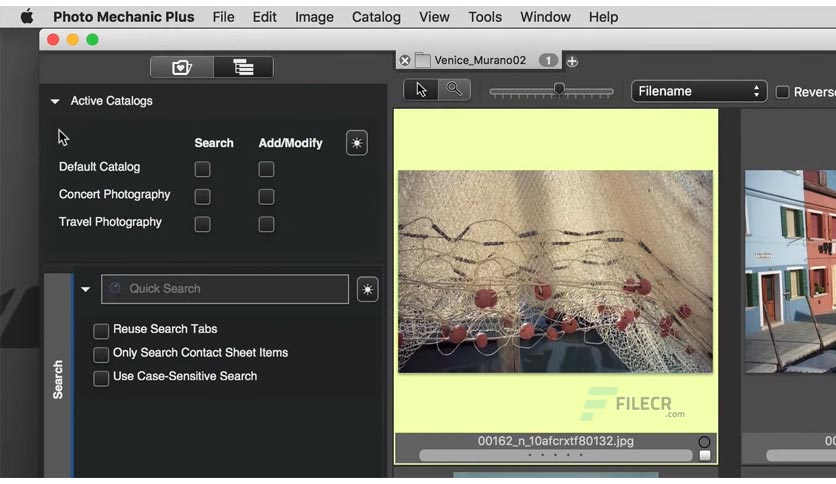This screenshot has width=836, height=484.
Task: Enable Add/Modify for Default Catalog
Action: 266,170
